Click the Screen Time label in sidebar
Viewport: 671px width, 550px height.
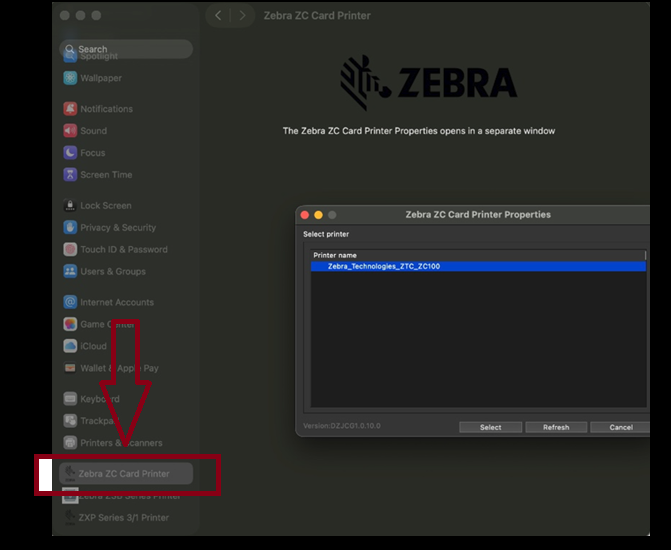pyautogui.click(x=106, y=175)
